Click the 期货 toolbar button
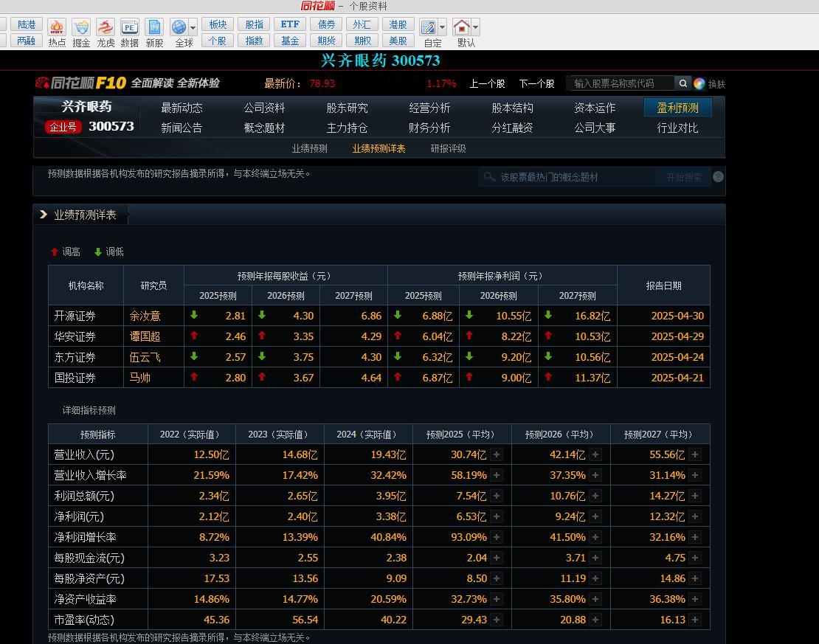This screenshot has width=819, height=644. coord(326,41)
